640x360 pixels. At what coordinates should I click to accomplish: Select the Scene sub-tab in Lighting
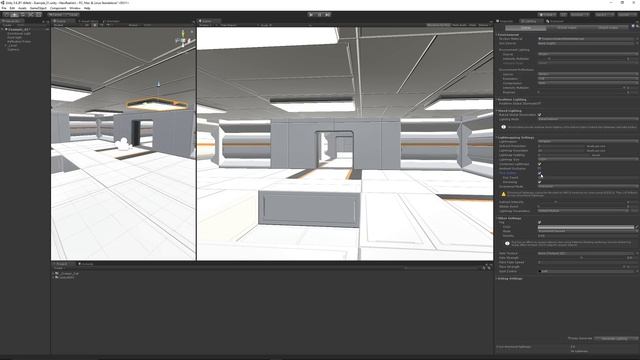click(x=526, y=28)
